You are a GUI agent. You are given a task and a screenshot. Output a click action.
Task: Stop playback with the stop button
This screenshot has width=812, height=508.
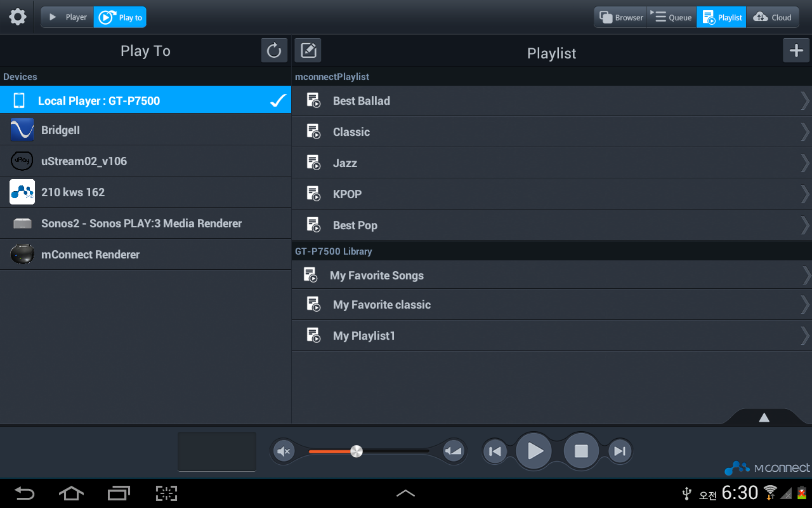[x=581, y=451]
